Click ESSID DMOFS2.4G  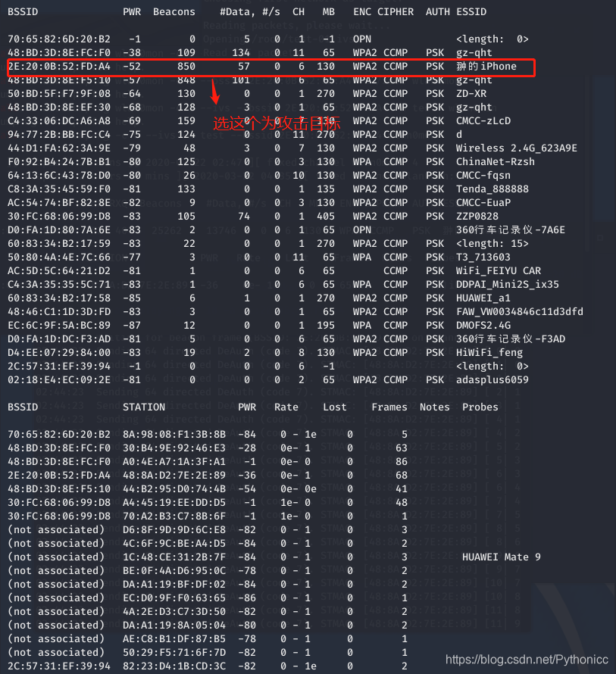[x=483, y=326]
